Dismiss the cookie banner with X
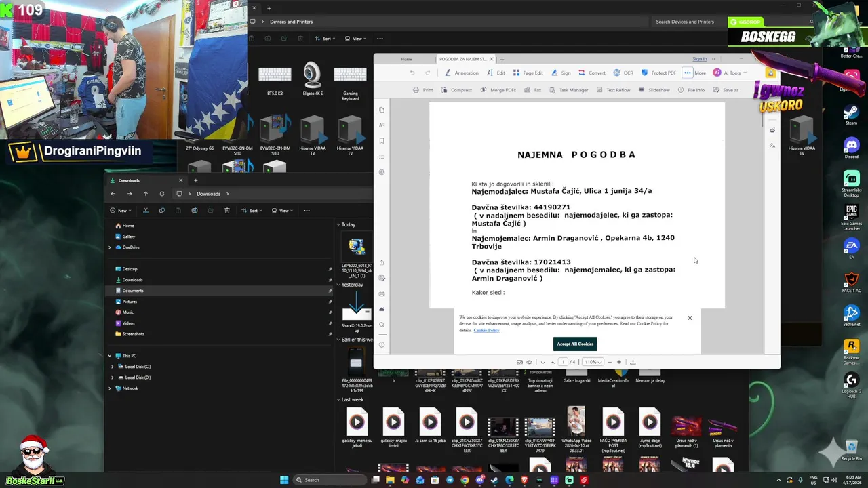 point(690,318)
